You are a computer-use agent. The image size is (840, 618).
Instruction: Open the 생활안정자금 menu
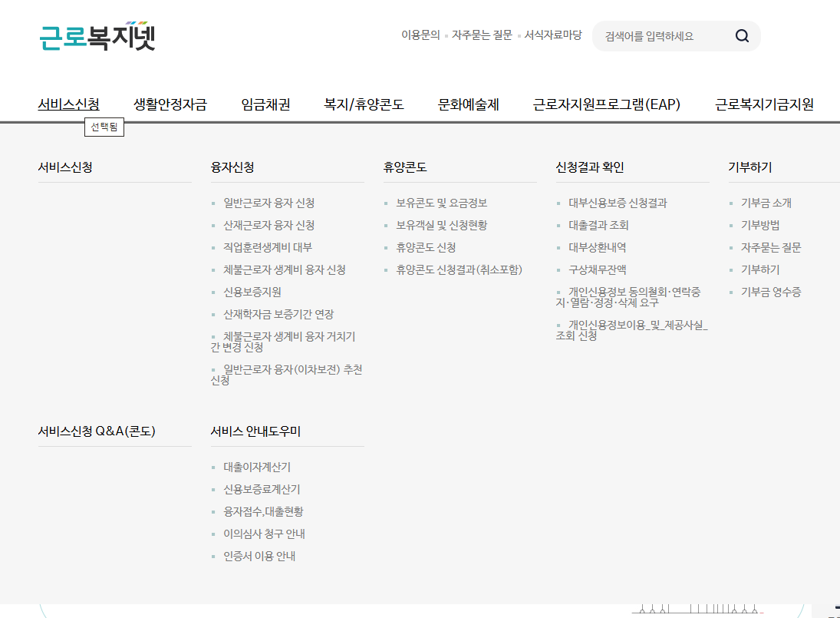click(x=170, y=104)
